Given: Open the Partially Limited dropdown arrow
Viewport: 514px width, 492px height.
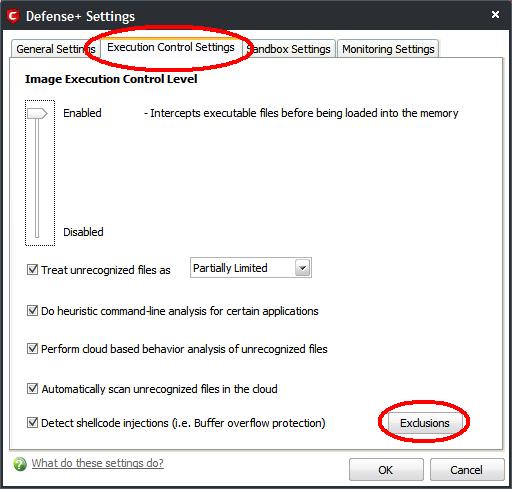Looking at the screenshot, I should 303,268.
